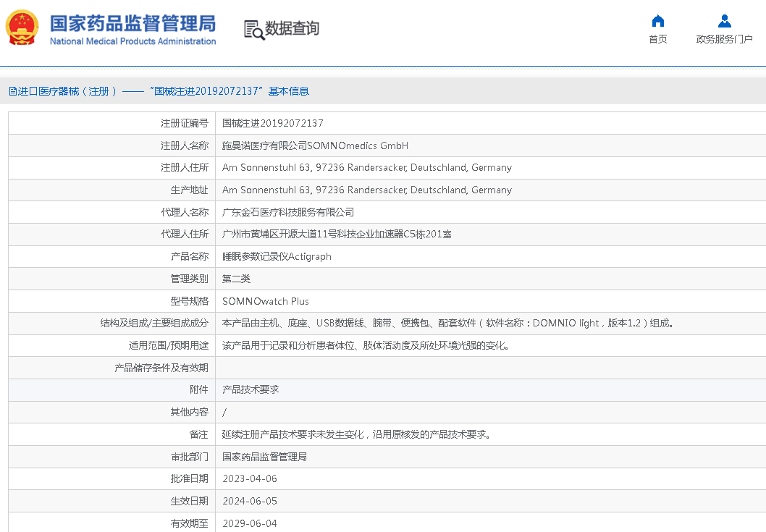This screenshot has height=532, width=766.
Task: Click the government service portal person icon
Action: [725, 21]
